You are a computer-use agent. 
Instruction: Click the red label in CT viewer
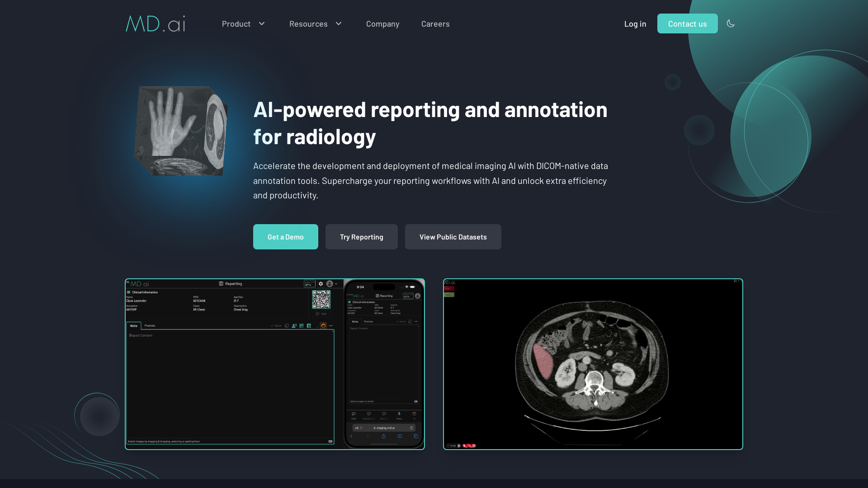tap(449, 288)
